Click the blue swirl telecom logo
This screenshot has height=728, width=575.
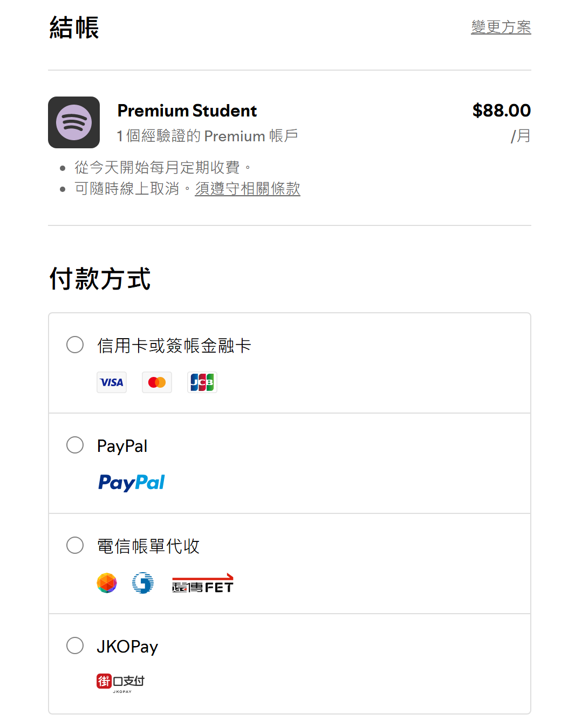143,583
